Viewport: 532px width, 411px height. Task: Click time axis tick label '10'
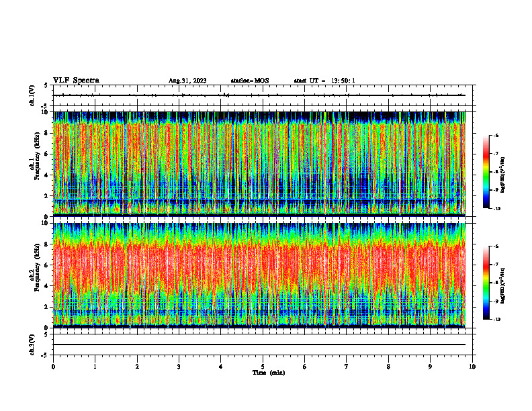(x=472, y=367)
